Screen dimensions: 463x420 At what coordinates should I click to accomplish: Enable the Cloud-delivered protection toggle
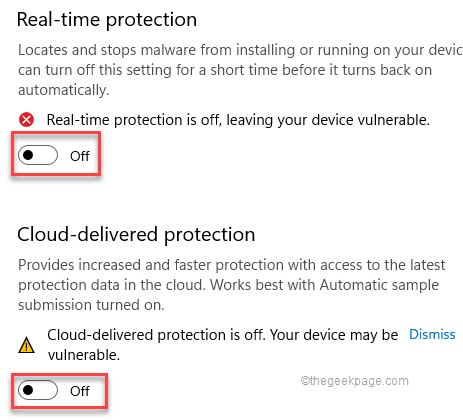(38, 390)
